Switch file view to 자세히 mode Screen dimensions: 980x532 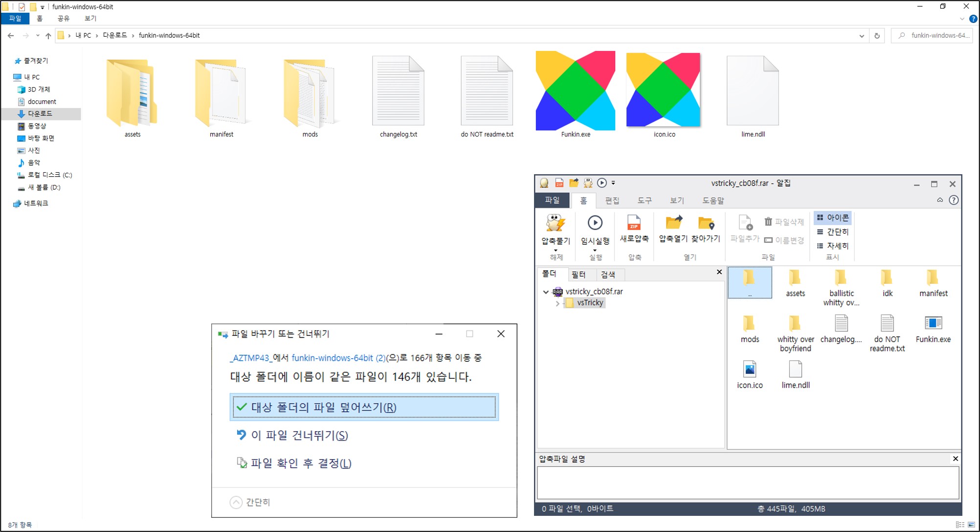coord(833,246)
